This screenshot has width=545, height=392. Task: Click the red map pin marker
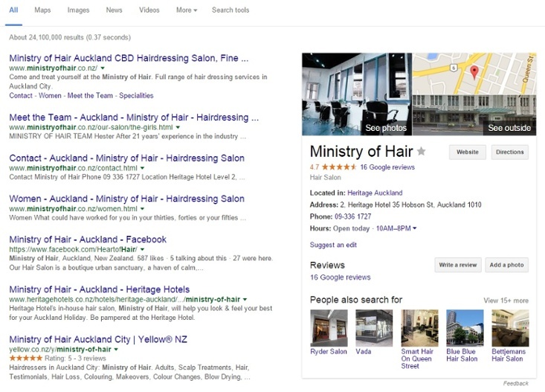point(474,72)
